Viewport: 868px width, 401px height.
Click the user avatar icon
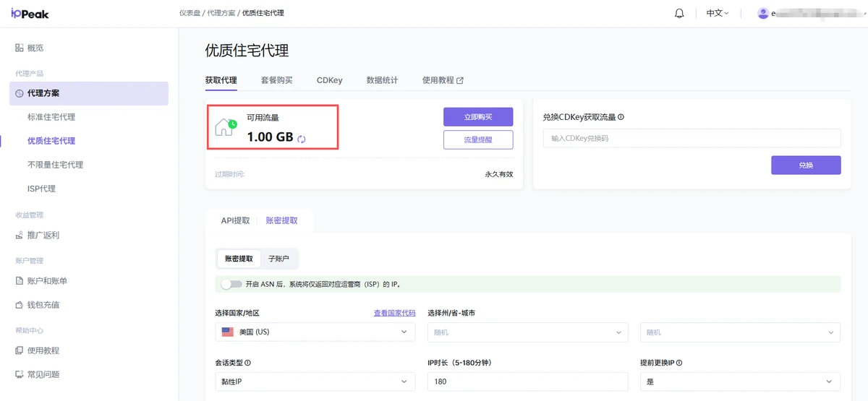[762, 13]
